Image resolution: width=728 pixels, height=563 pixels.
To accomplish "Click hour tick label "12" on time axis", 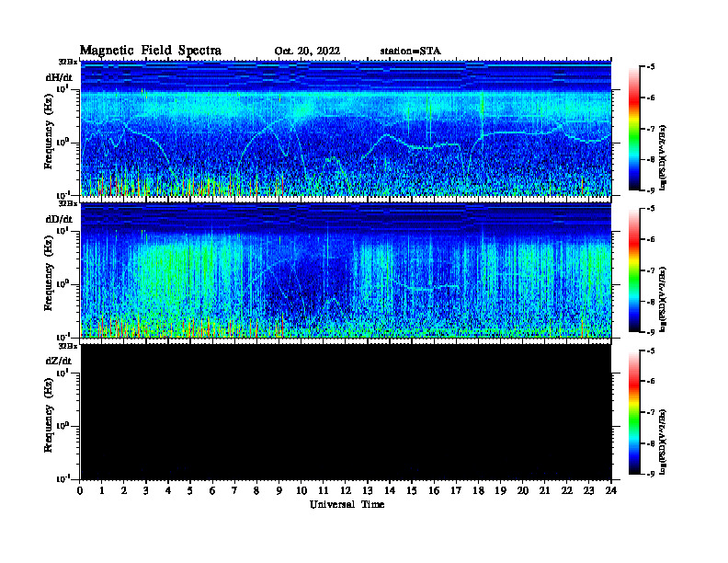I will point(346,491).
